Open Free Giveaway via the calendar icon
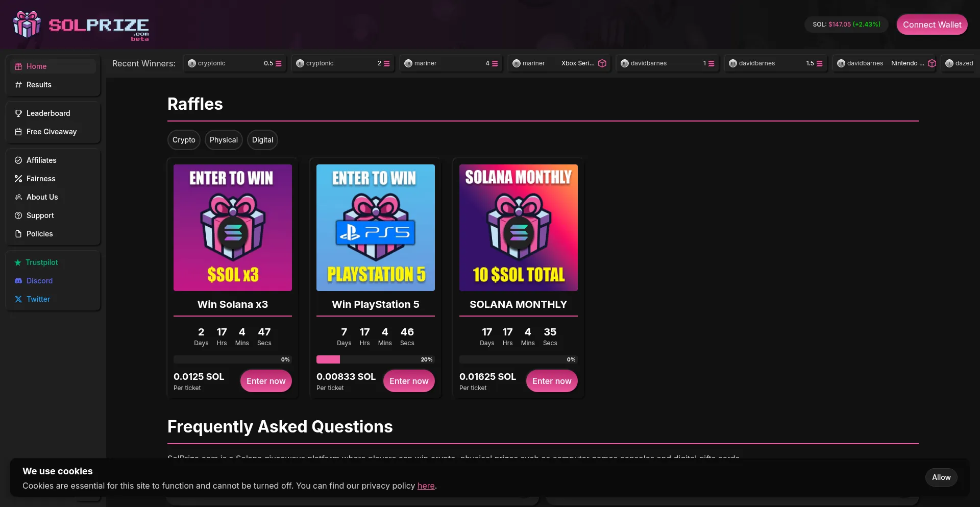The image size is (980, 507). (x=18, y=131)
